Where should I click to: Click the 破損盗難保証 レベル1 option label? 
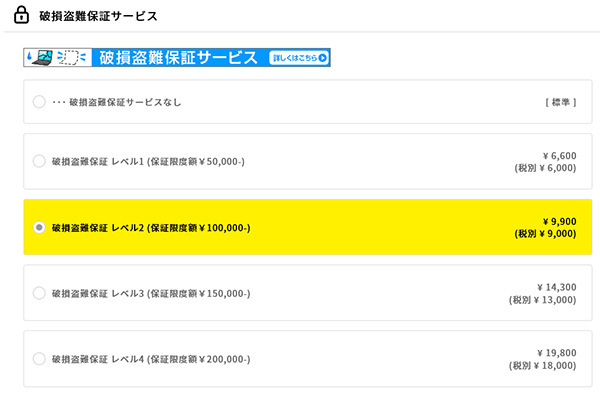148,161
